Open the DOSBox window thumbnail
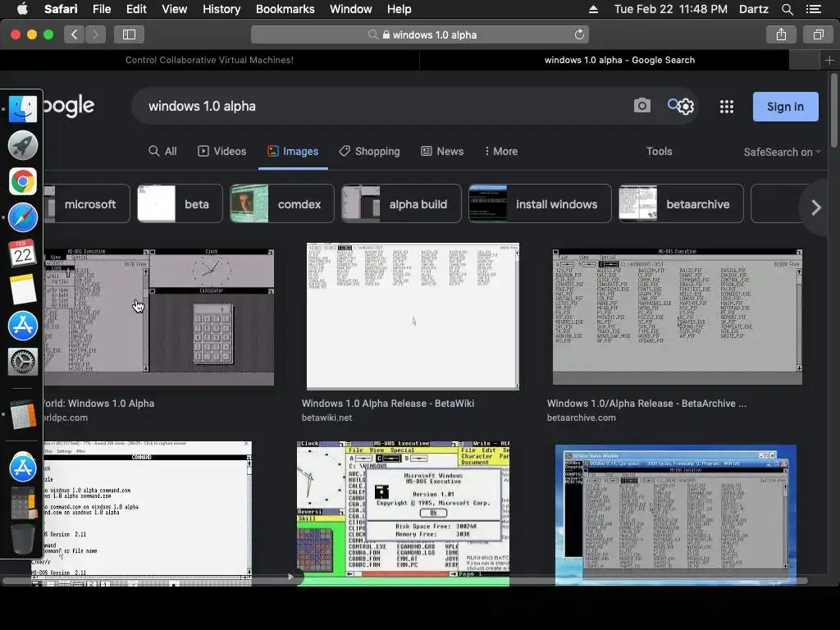This screenshot has height=630, width=840. coord(676,514)
